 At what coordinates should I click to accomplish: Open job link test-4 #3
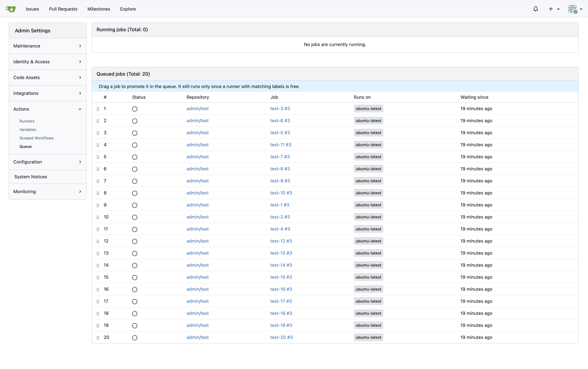point(280,229)
